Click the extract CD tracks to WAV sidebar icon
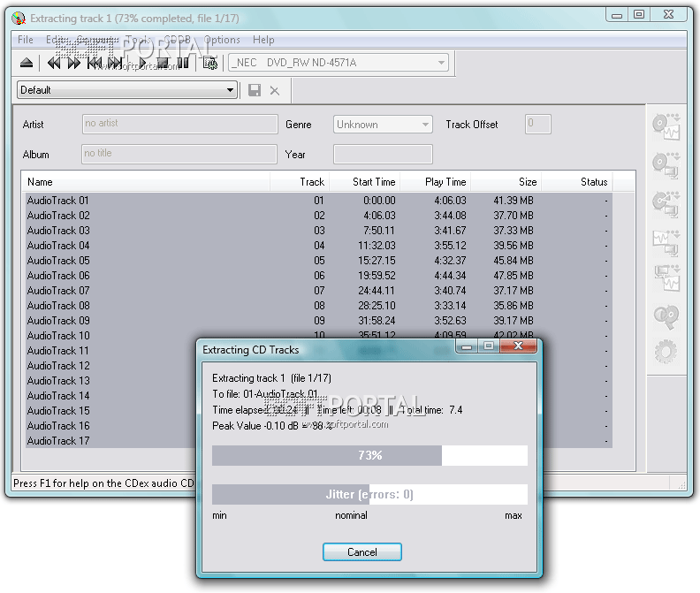This screenshot has height=593, width=700. [x=666, y=126]
